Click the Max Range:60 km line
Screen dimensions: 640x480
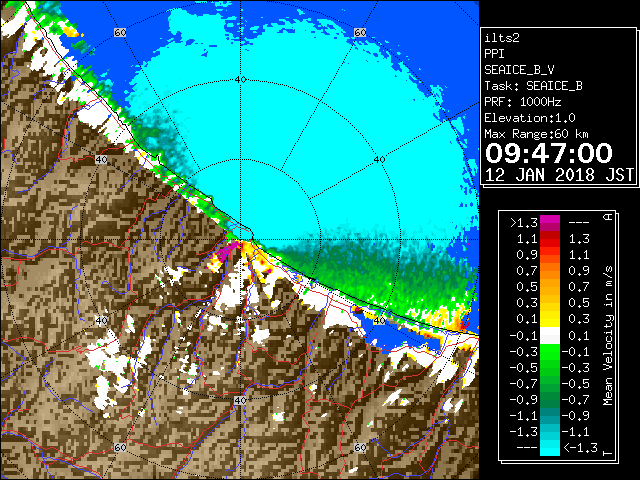coord(536,134)
